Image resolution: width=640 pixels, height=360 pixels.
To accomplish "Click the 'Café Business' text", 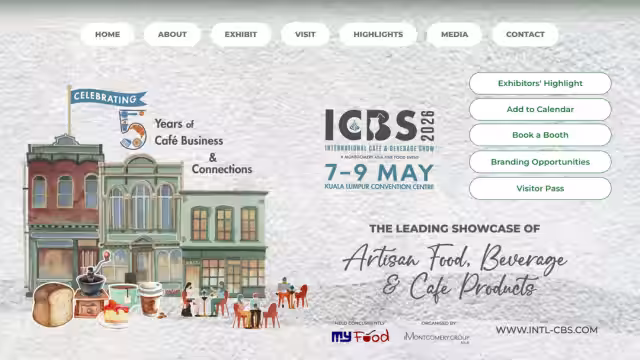I will coord(189,141).
